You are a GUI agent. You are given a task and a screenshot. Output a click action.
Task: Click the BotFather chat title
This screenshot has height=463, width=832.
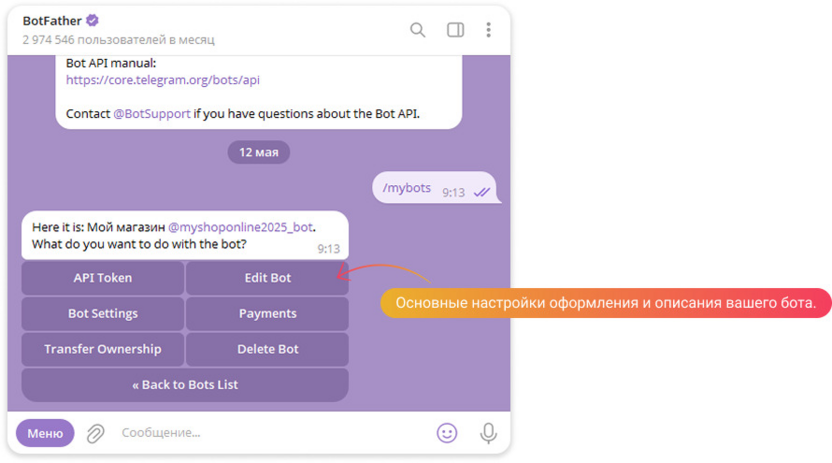(52, 21)
